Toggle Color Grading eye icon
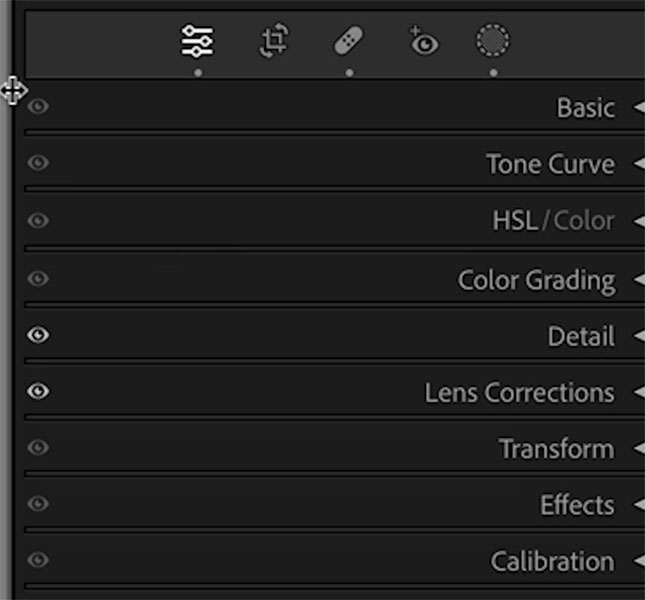 pos(38,278)
